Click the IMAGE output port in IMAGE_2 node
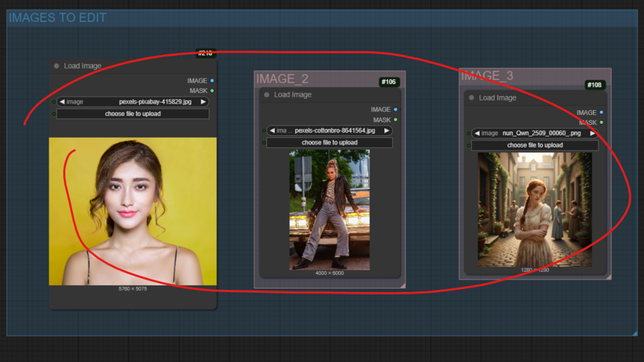Screen dimensions: 644x362 coord(395,110)
